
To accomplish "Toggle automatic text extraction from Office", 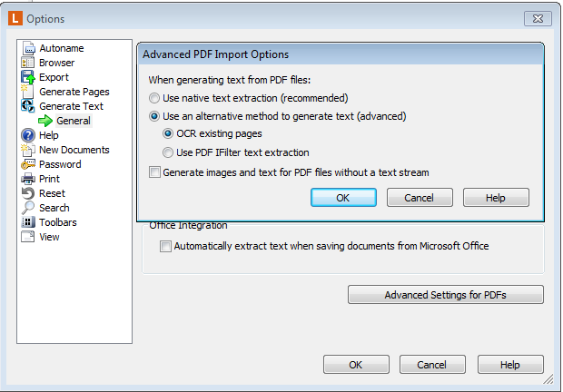I will [x=165, y=247].
